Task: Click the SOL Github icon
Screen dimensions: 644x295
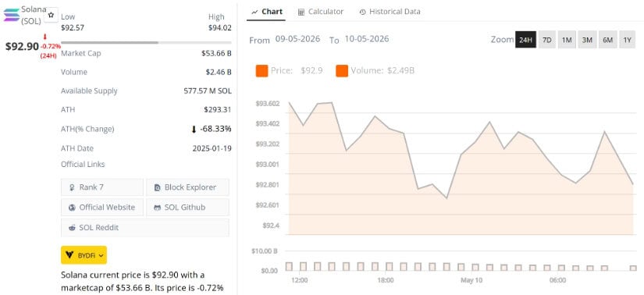Action: point(158,208)
